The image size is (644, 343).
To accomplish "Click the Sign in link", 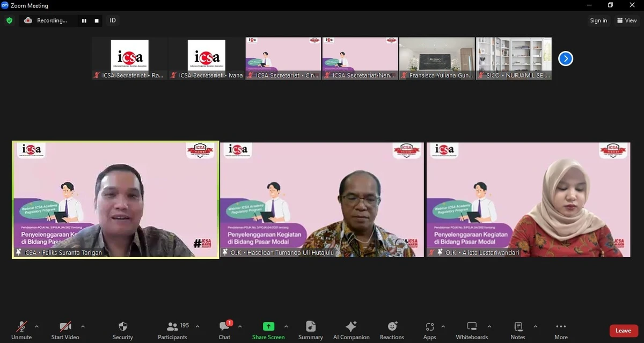I will (x=598, y=20).
